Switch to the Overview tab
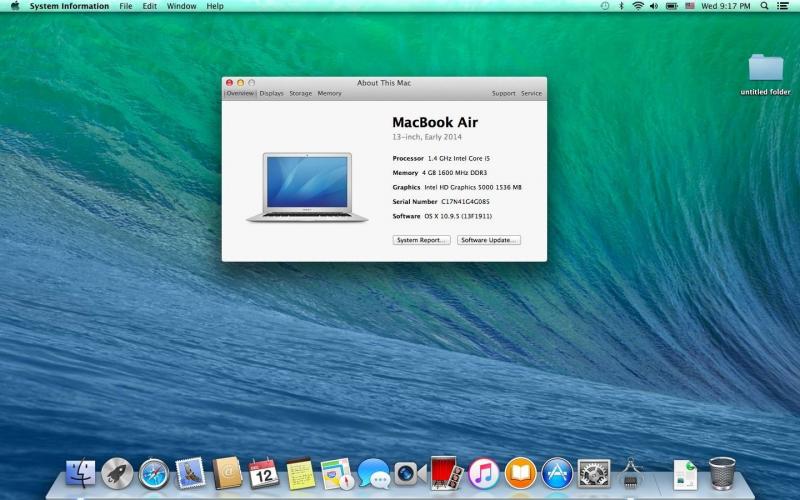Screen dimensions: 800x500 click(240, 93)
